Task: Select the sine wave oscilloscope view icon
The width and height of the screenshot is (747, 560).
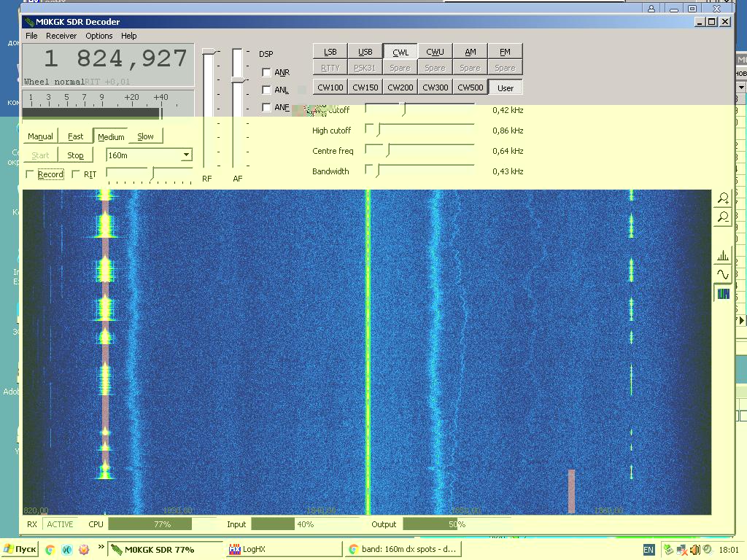Action: click(722, 275)
